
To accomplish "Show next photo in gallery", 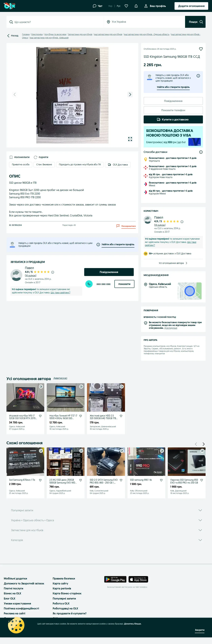I will tap(130, 94).
